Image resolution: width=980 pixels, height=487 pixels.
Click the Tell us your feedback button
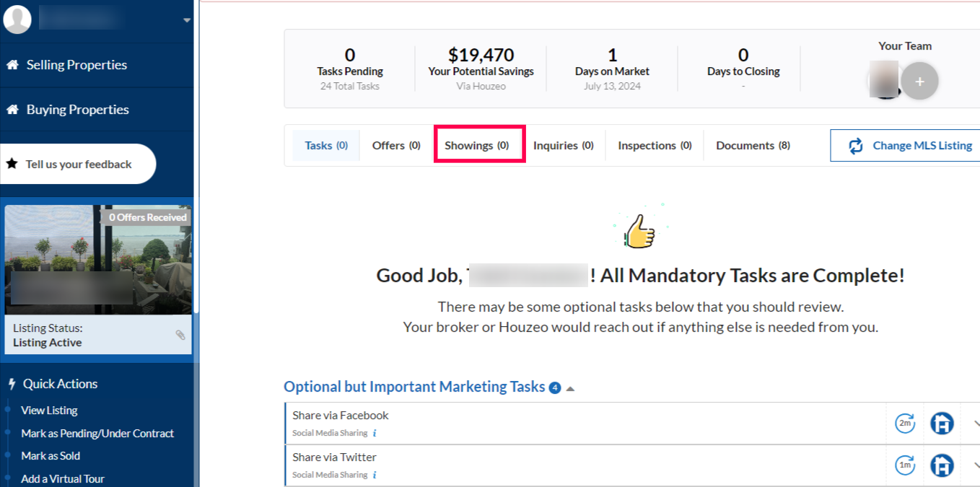78,164
